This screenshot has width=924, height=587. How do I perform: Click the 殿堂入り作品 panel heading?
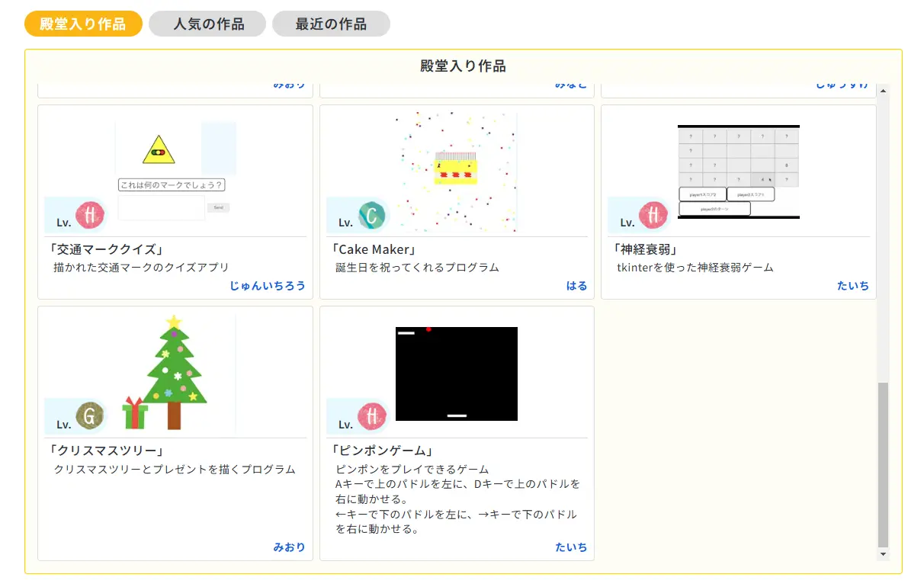tap(463, 66)
